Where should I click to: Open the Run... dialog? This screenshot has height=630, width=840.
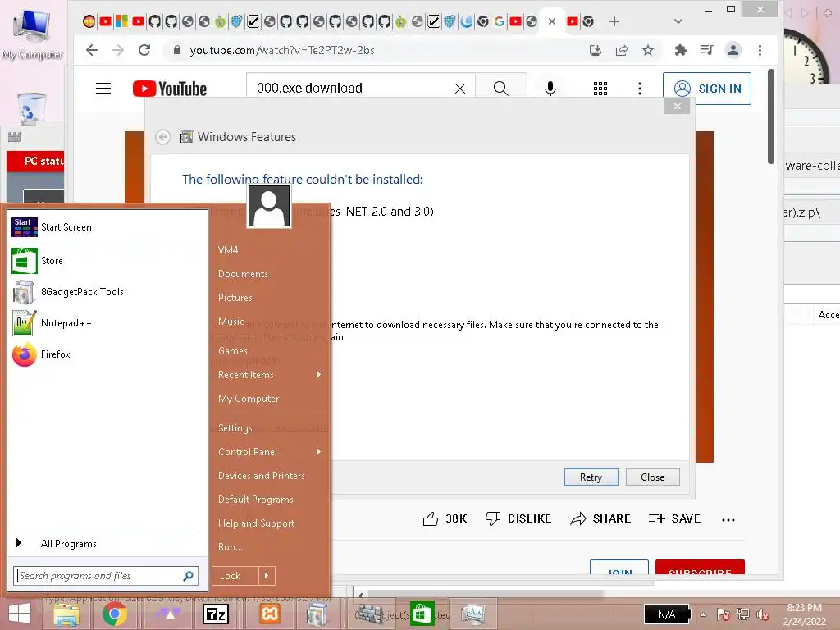[x=231, y=547]
